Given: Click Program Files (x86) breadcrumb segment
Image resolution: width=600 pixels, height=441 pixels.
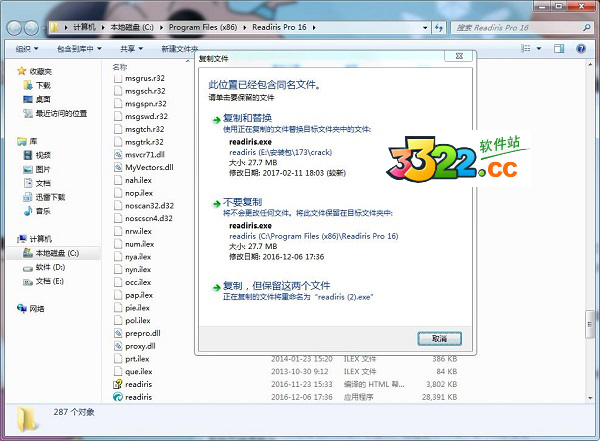Looking at the screenshot, I should tap(203, 27).
